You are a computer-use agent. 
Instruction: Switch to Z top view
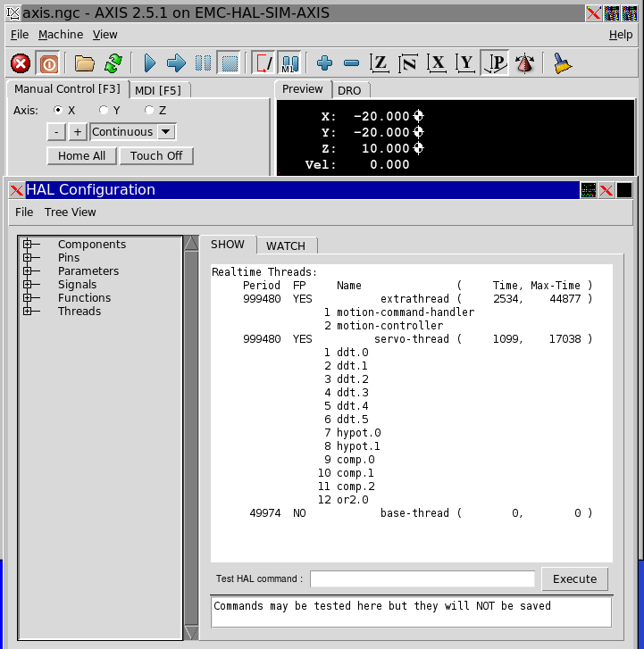[380, 63]
